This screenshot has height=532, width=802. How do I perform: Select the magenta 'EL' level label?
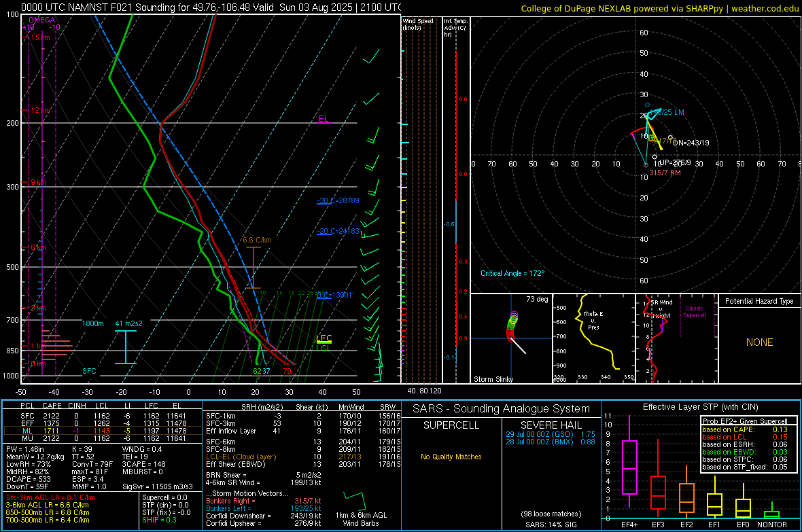(324, 119)
